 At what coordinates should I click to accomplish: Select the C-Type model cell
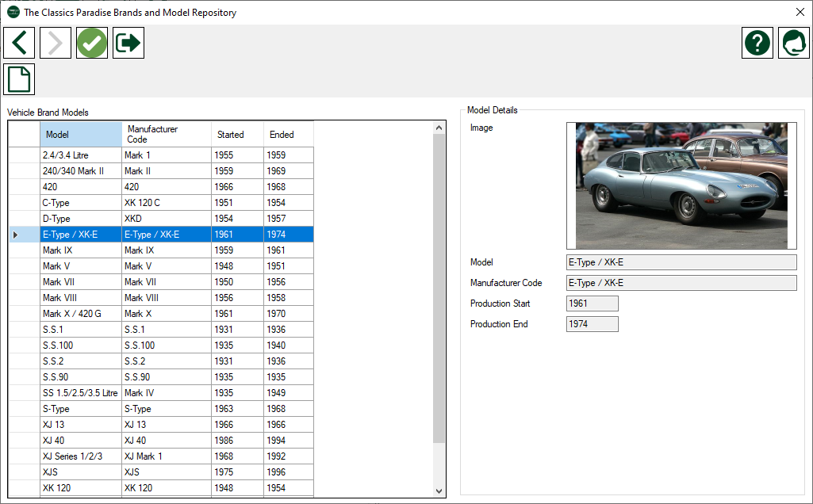[81, 203]
